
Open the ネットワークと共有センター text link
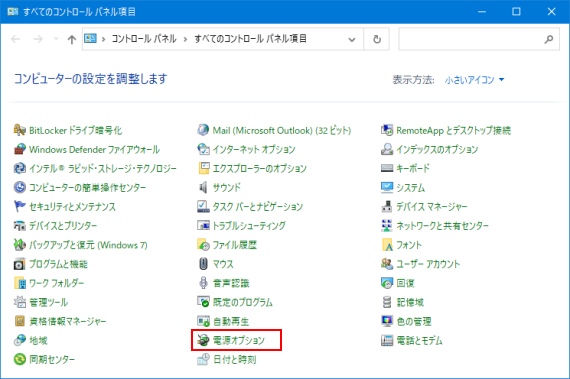(442, 226)
